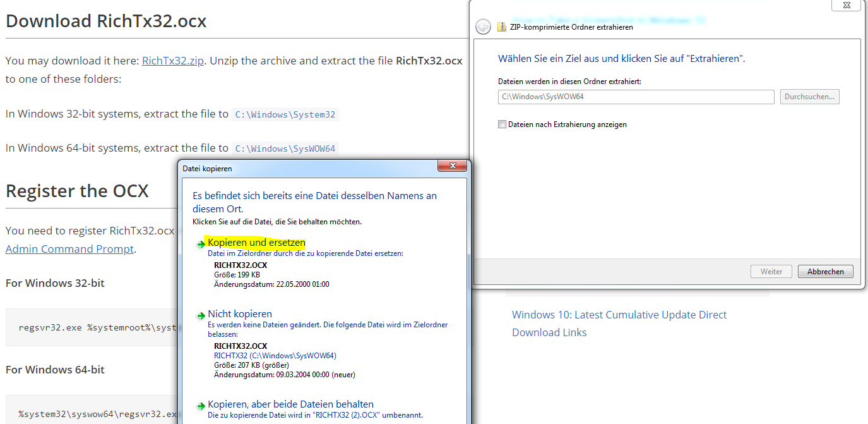Viewport: 868px width, 424px height.
Task: Click the Durchsuchen button
Action: click(810, 97)
